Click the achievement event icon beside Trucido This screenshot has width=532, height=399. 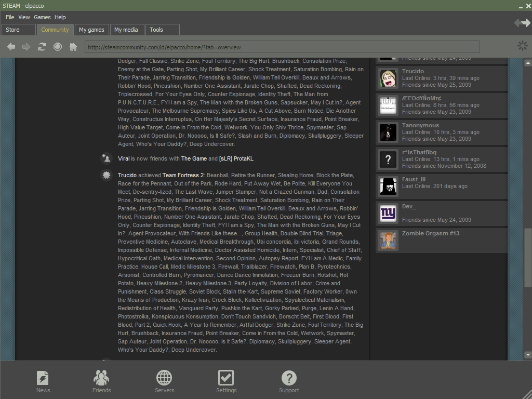(106, 175)
